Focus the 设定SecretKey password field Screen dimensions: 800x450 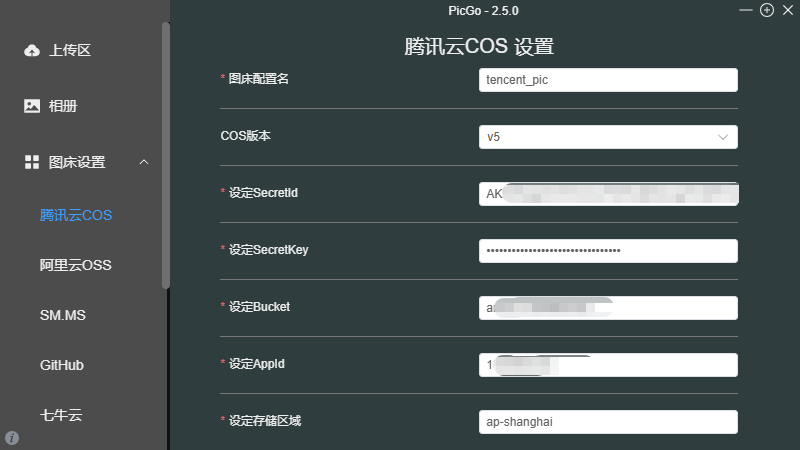[x=608, y=250]
